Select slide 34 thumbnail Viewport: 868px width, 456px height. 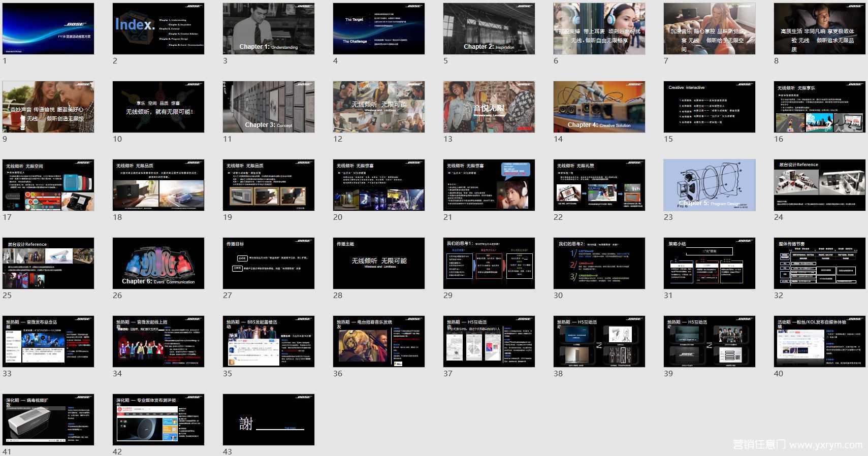[x=158, y=341]
